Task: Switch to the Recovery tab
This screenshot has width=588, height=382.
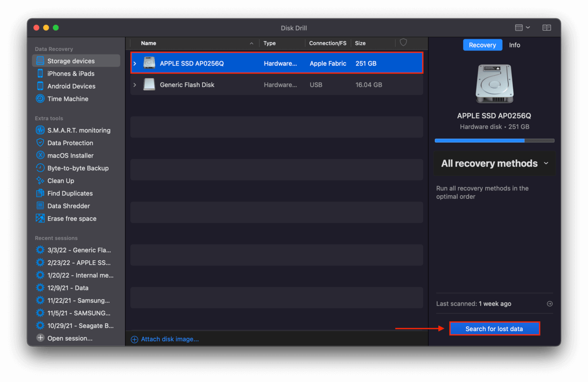Action: click(482, 45)
